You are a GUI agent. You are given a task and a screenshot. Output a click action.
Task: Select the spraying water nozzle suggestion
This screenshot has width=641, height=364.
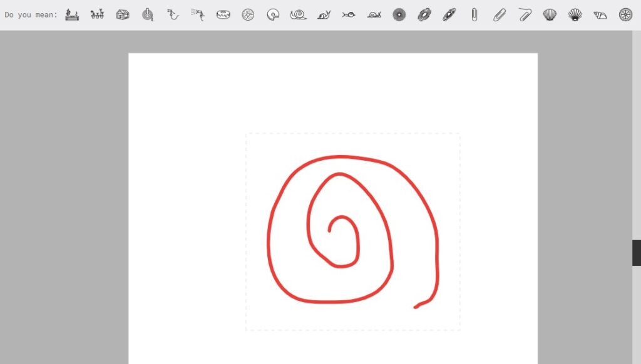coord(198,15)
